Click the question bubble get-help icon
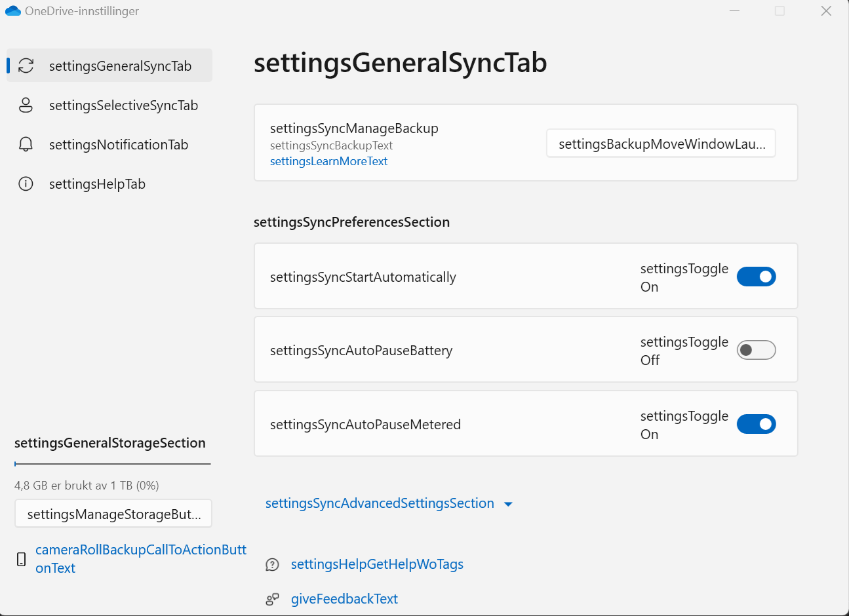Viewport: 849px width, 616px height. 272,565
